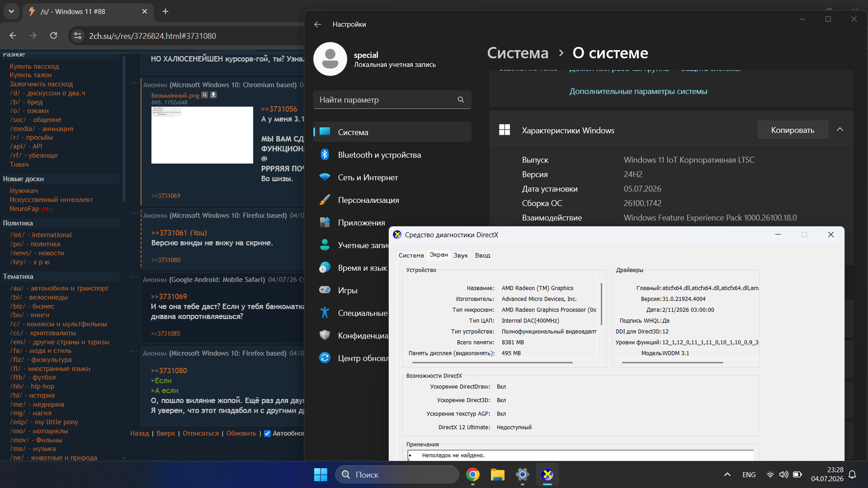Image resolution: width=868 pixels, height=488 pixels.
Task: Click the Settings window back arrow
Action: 318,24
